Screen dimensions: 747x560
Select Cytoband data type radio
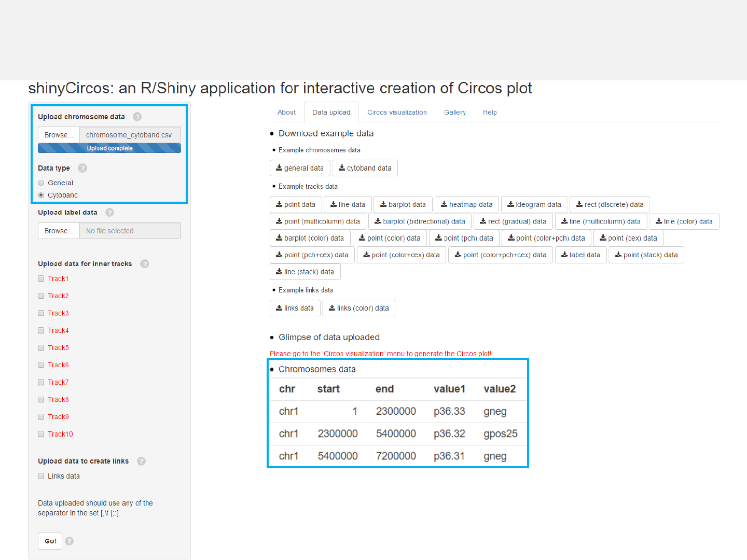(x=41, y=195)
